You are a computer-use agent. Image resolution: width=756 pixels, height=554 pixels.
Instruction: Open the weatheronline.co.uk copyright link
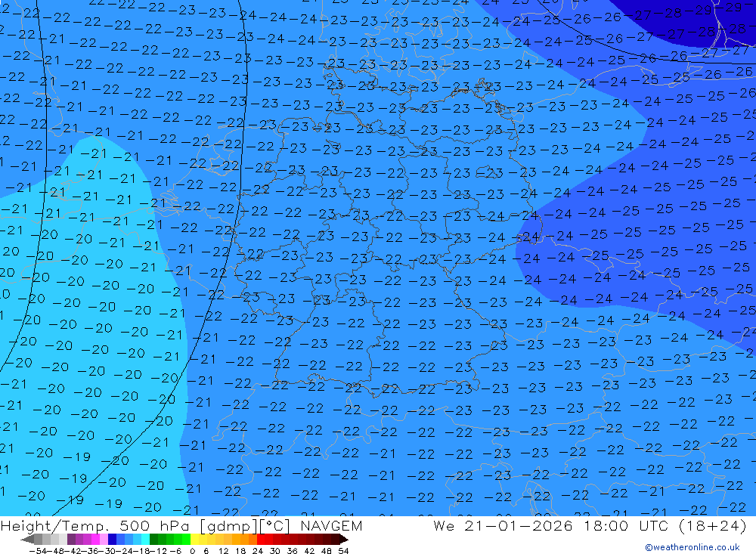click(692, 546)
